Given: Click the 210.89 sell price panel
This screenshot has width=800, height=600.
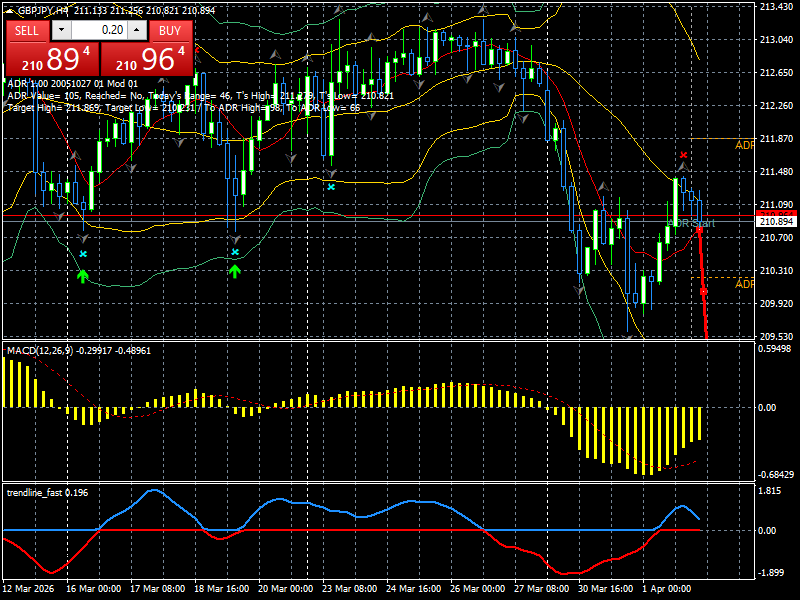Looking at the screenshot, I should tap(52, 59).
